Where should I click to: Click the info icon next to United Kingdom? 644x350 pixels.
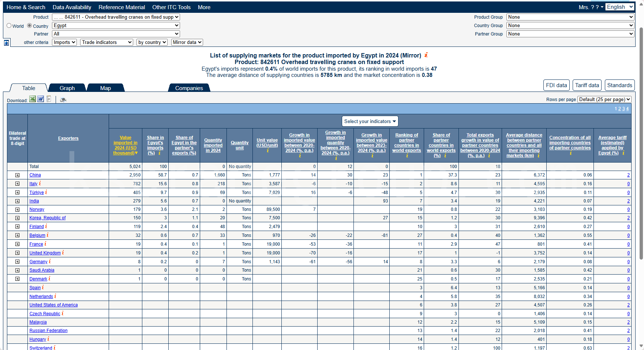click(63, 253)
